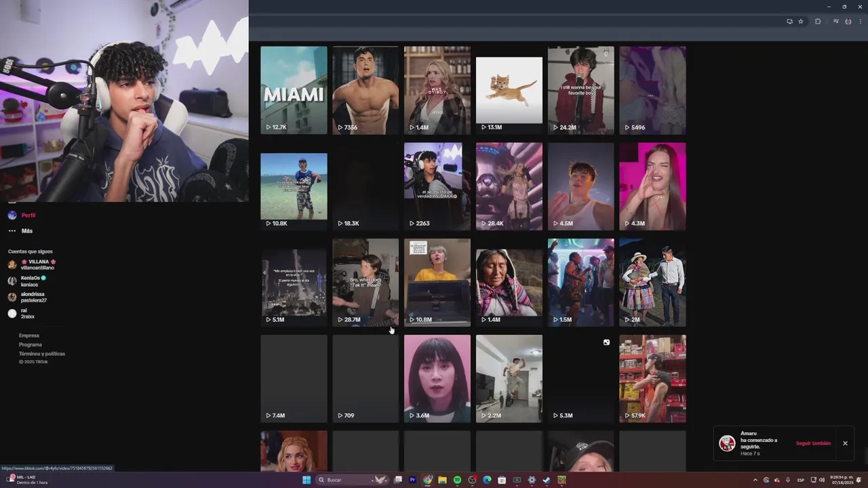Dismiss the Amaru follow notification
Screen dimensions: 868x488
[x=845, y=443]
